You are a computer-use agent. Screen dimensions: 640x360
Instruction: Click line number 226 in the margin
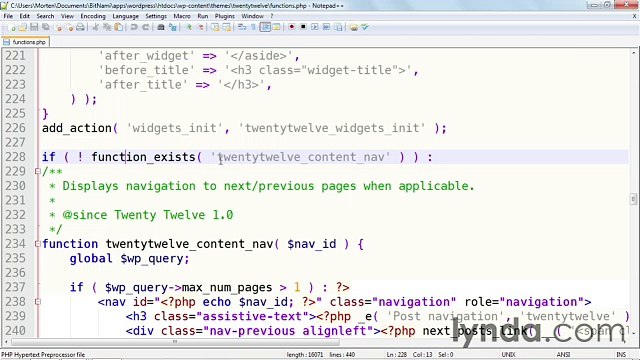tap(16, 128)
